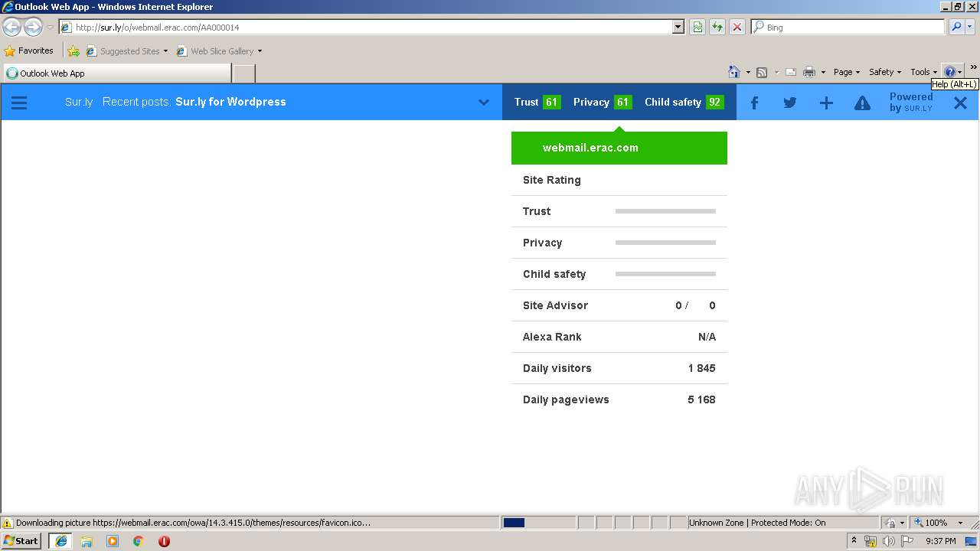Viewport: 980px width, 551px height.
Task: Open the Tools menu
Action: point(923,72)
